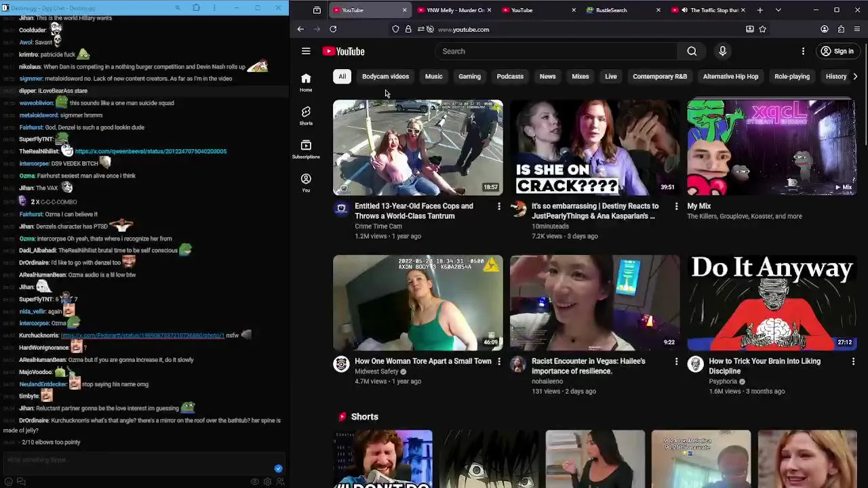Select the Music category chip
This screenshot has width=868, height=488.
(433, 77)
